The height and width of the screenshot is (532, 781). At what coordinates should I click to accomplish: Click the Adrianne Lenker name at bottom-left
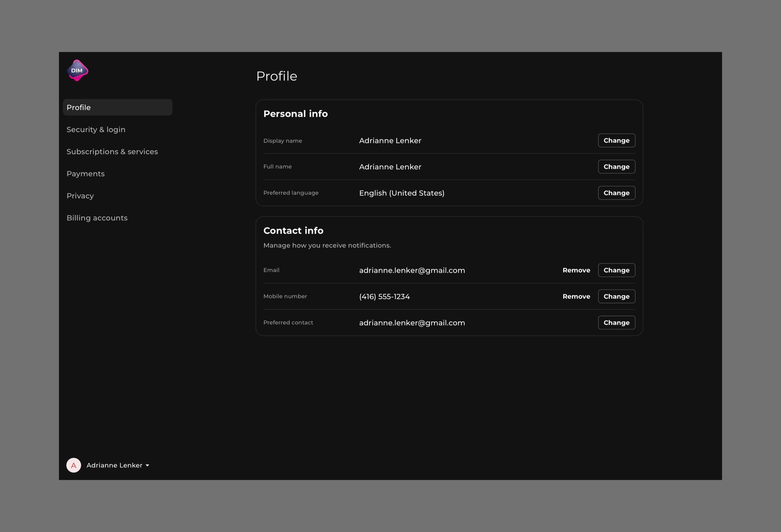pyautogui.click(x=115, y=465)
